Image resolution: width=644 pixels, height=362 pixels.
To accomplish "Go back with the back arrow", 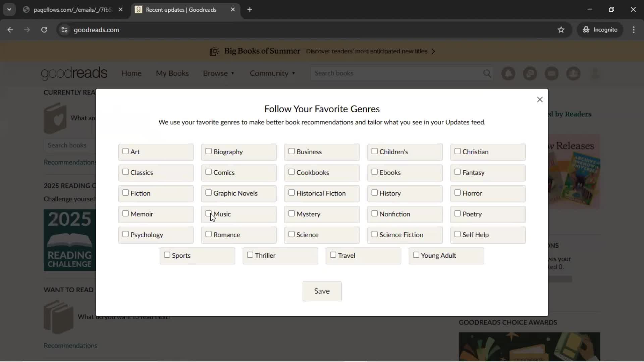I will [x=10, y=30].
